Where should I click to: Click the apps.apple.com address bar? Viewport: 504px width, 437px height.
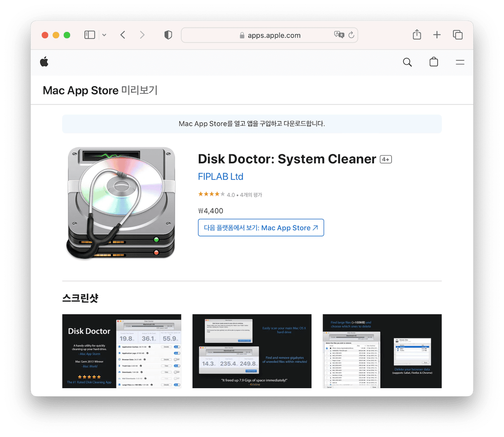coord(269,35)
